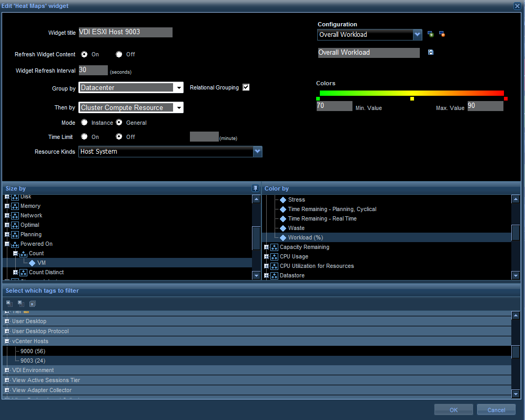Select the Workload (%) metric icon

(283, 238)
